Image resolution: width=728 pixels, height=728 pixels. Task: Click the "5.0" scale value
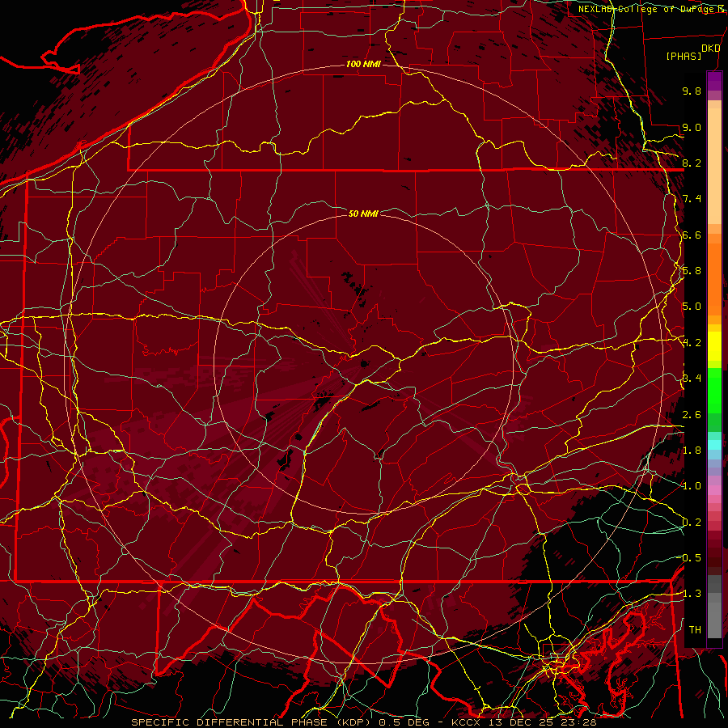click(x=692, y=307)
